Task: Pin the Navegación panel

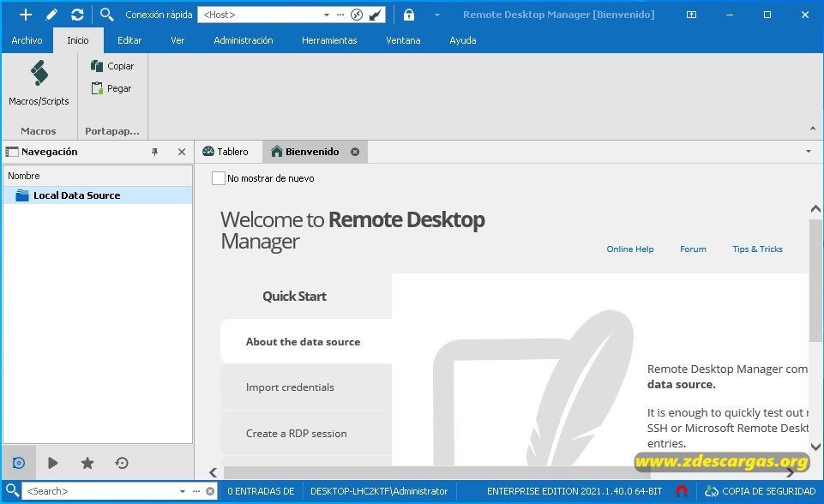Action: [154, 152]
